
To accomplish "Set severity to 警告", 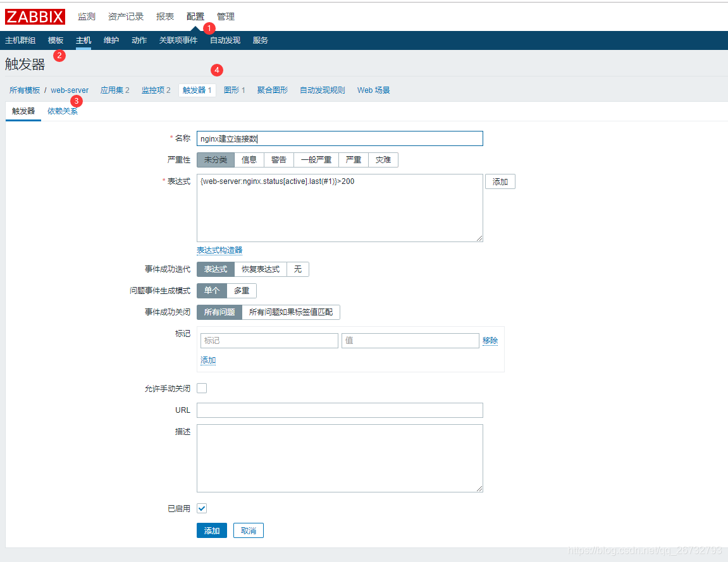I will pos(279,160).
